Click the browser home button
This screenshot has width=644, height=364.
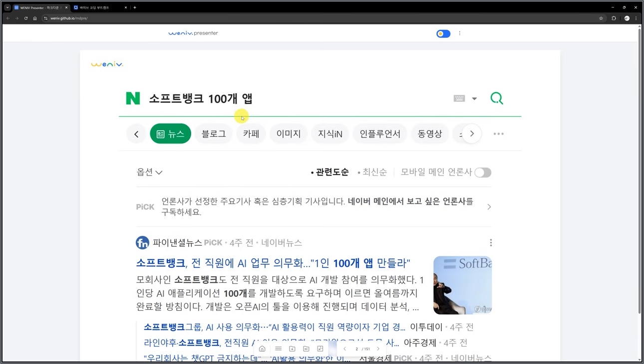coord(35,18)
